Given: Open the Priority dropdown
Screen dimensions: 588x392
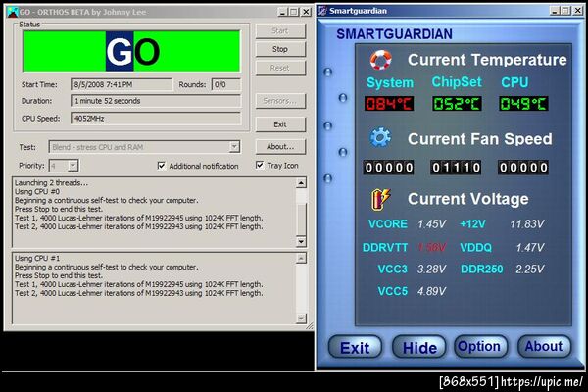Looking at the screenshot, I should click(x=73, y=166).
